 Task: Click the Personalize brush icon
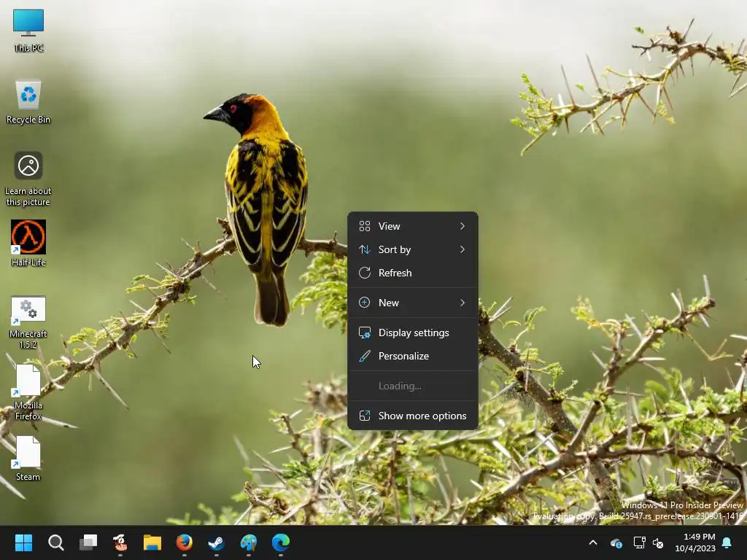click(x=365, y=356)
